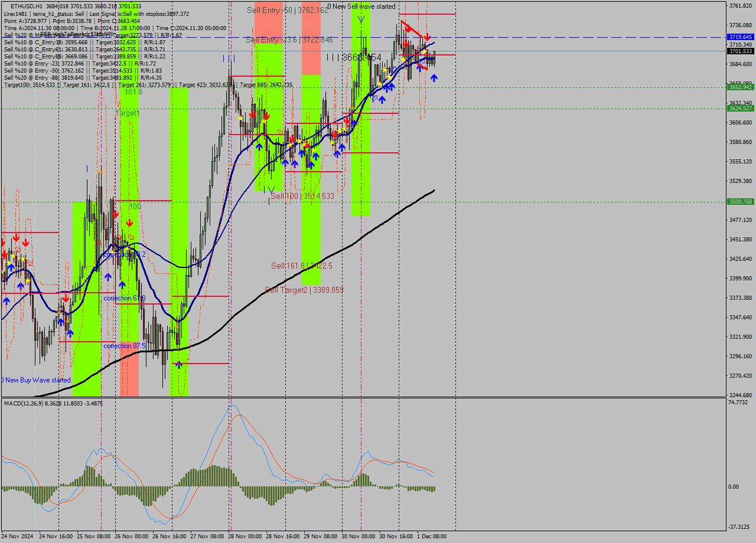Click the 'Time A:2024.11.30 08:00:00' text
Viewport: 756px width, 543px height.
pyautogui.click(x=40, y=28)
